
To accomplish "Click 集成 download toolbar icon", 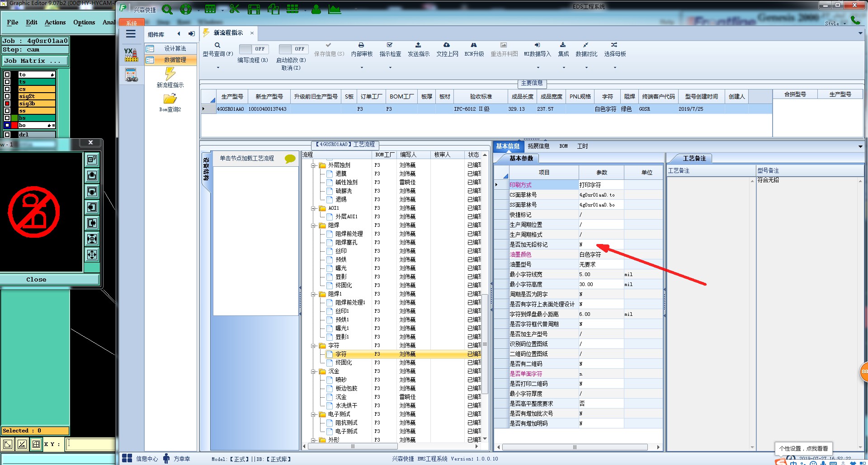I will [563, 45].
